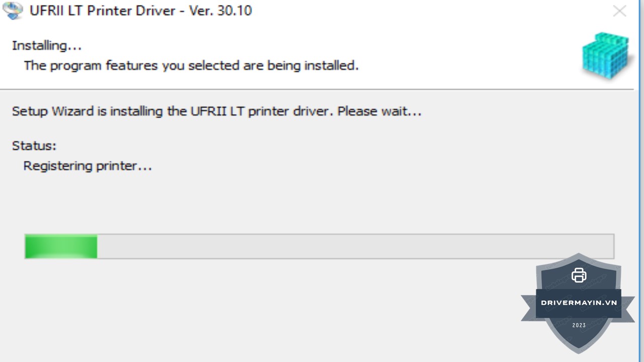Click the horizontal separator below the header

(x=317, y=89)
